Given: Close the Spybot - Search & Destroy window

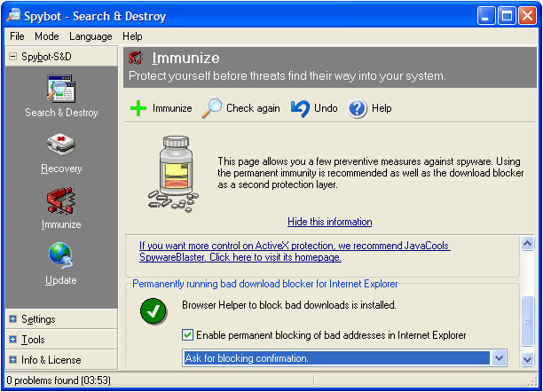Looking at the screenshot, I should 527,16.
